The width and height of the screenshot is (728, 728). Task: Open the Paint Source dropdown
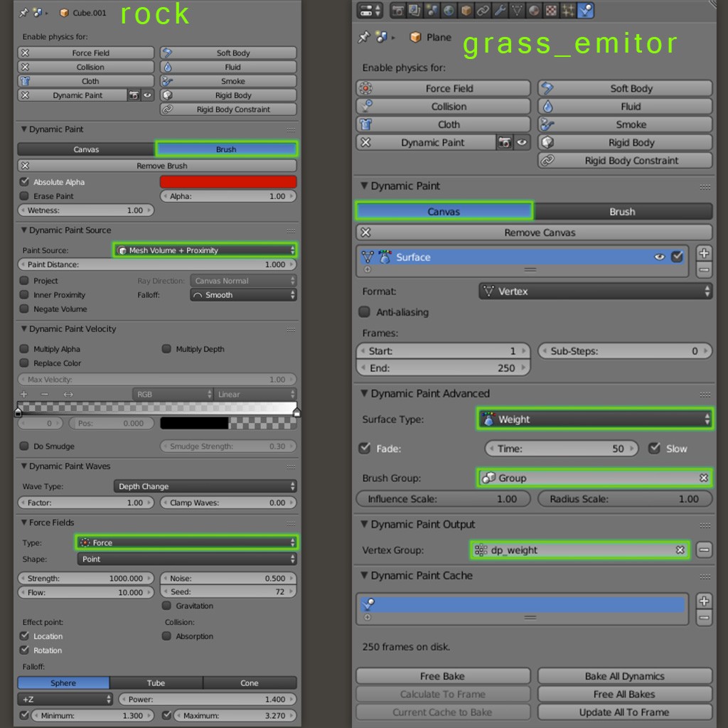(205, 250)
